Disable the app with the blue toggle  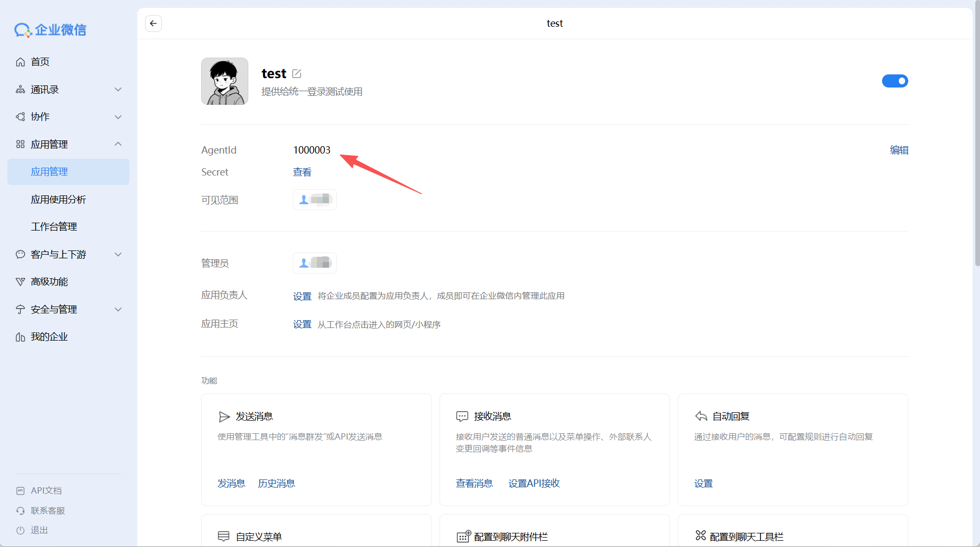pos(895,81)
